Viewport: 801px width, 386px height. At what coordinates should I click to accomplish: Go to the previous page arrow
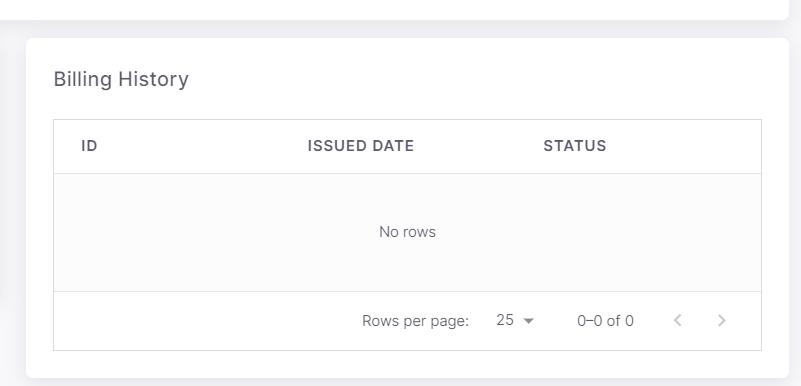click(677, 321)
